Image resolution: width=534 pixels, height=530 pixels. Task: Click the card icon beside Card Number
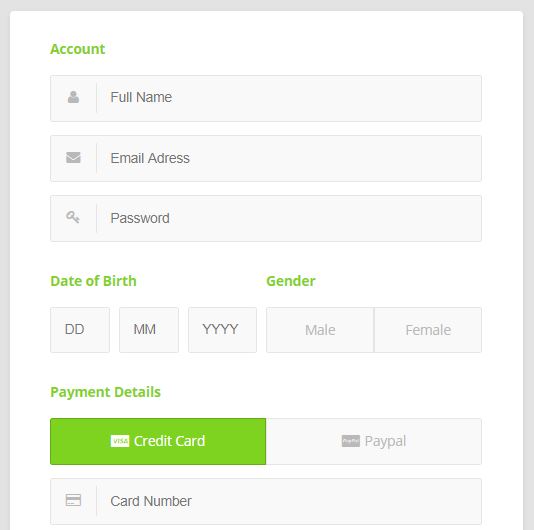pyautogui.click(x=73, y=500)
